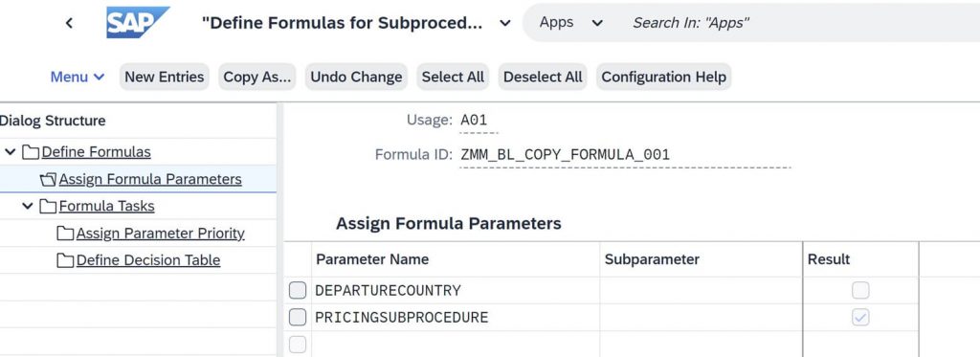
Task: Open the Define Decision Table link
Action: point(148,260)
